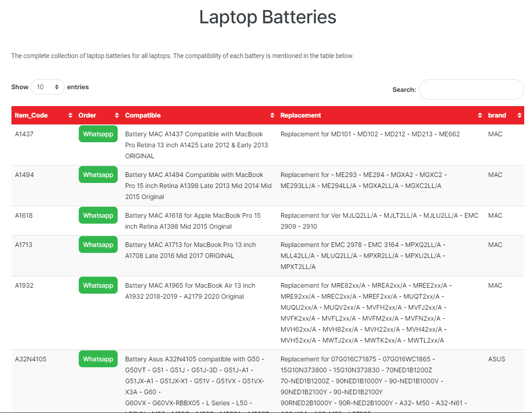Click 'Replacement for MRE82xx/A' text
The height and width of the screenshot is (413, 532).
coord(366,313)
